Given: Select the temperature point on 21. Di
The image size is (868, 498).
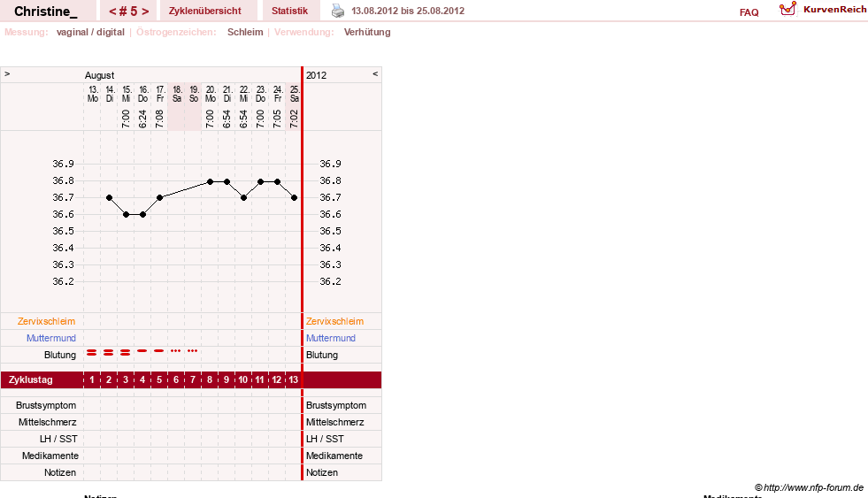Looking at the screenshot, I should (x=227, y=181).
